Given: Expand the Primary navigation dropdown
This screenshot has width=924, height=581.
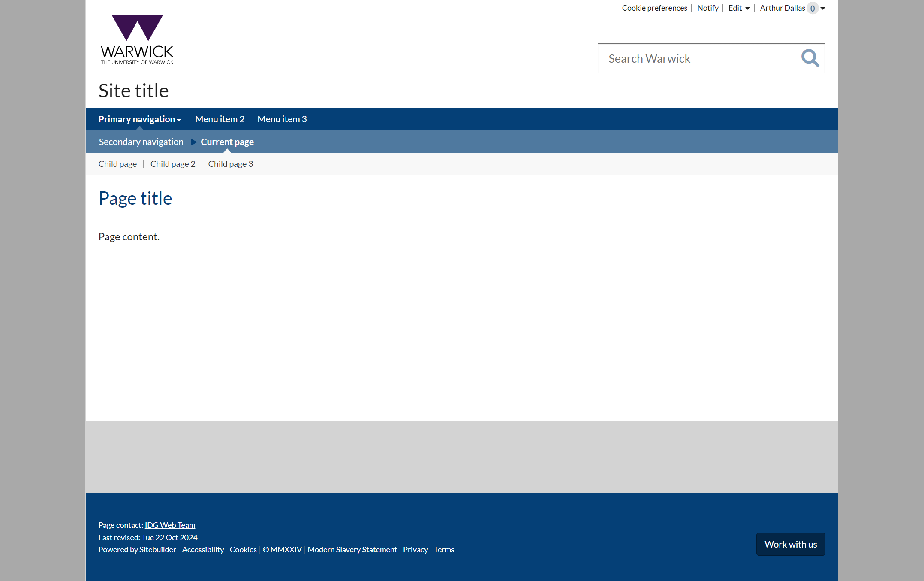Looking at the screenshot, I should coord(139,119).
